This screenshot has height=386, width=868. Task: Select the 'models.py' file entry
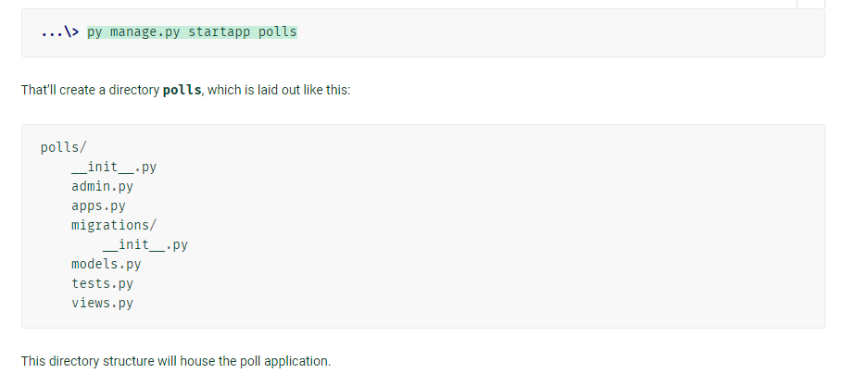point(107,264)
